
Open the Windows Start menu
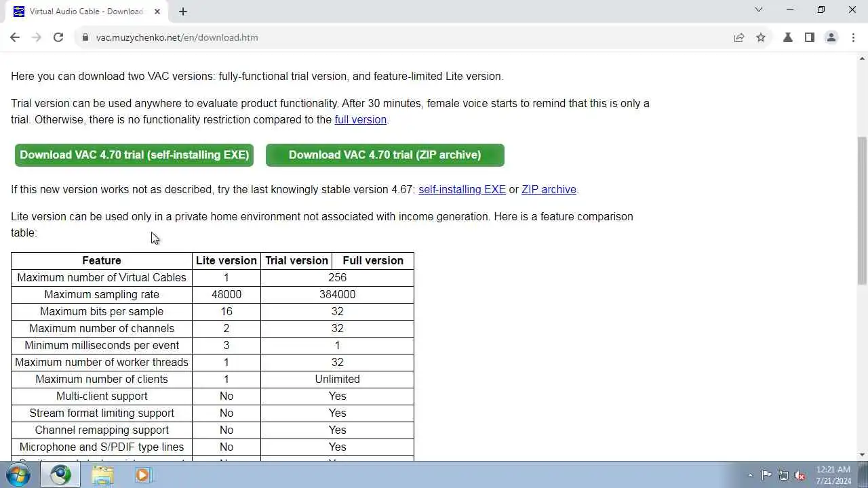18,475
